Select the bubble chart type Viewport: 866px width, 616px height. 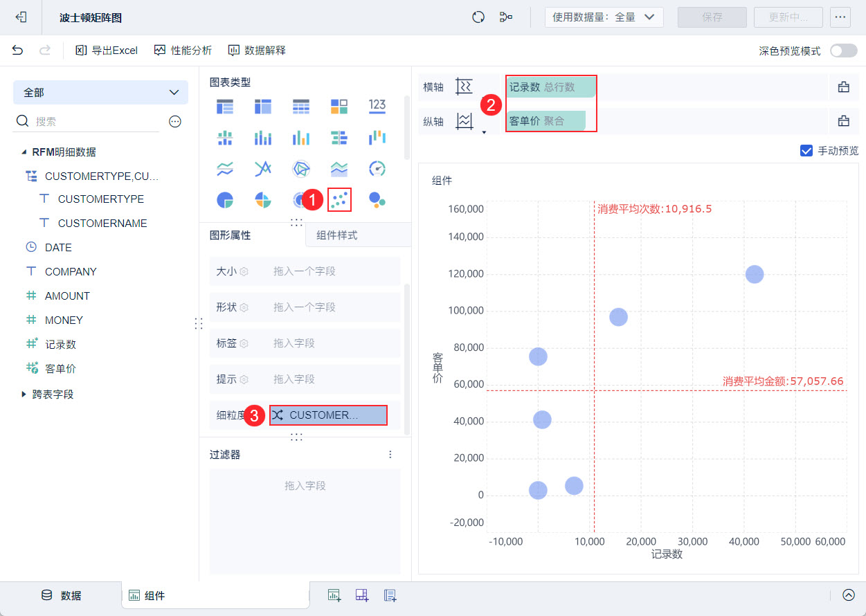point(377,200)
